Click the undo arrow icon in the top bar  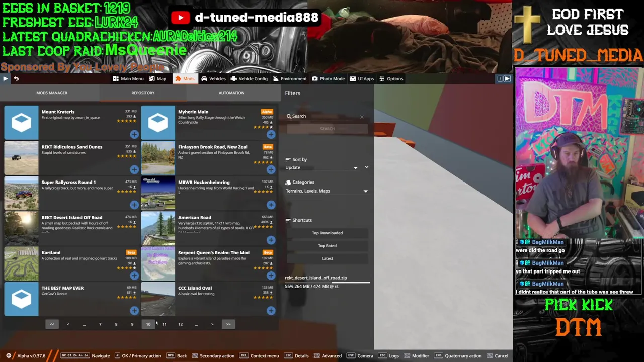[16, 78]
